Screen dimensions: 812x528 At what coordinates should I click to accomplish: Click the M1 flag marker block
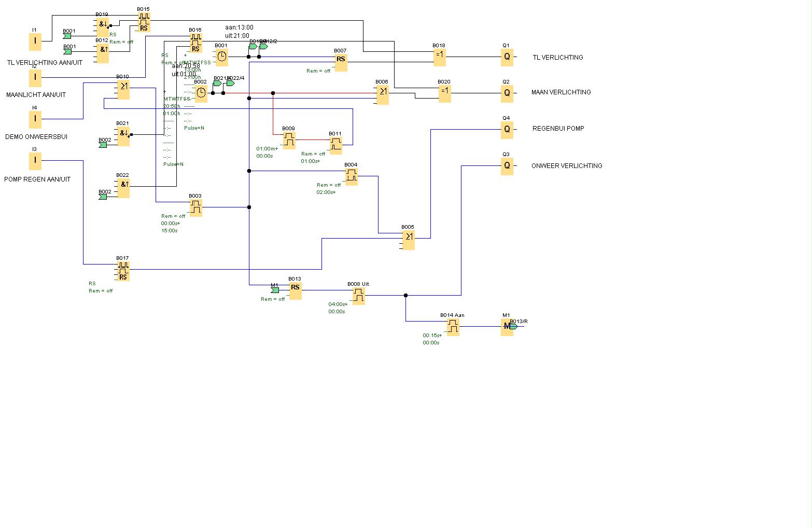(507, 327)
